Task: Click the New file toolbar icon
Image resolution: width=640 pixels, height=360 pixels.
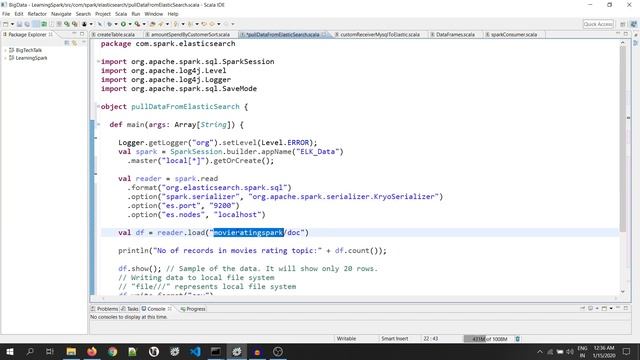Action: [6, 24]
